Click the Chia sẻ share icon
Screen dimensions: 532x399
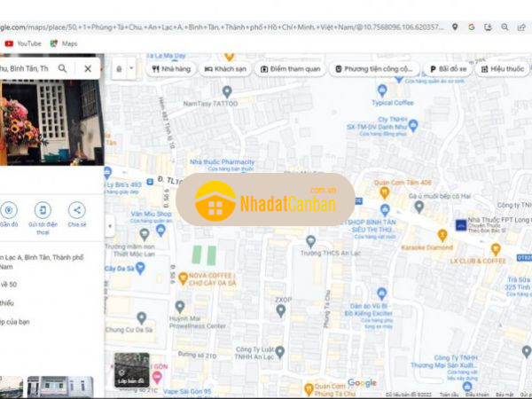tap(77, 210)
